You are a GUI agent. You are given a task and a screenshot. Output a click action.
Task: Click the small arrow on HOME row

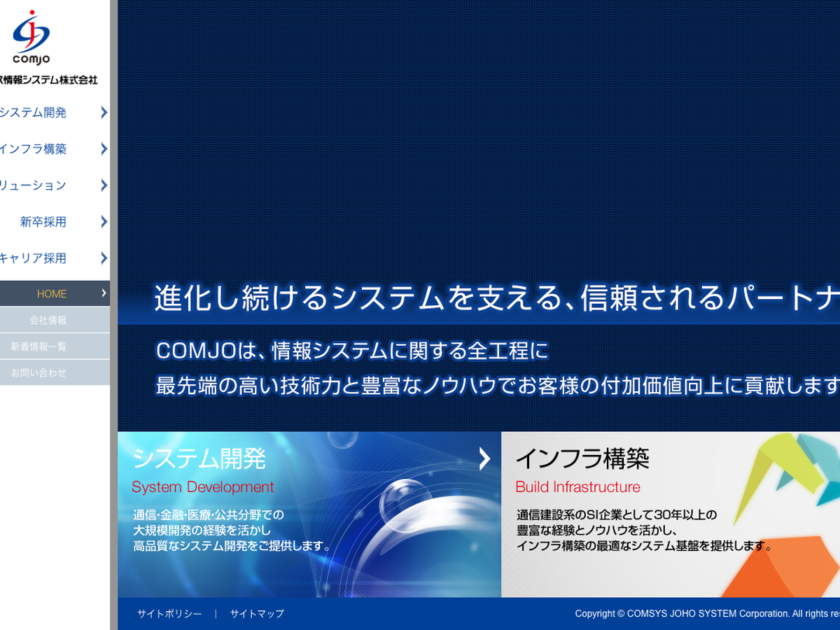pos(104,293)
